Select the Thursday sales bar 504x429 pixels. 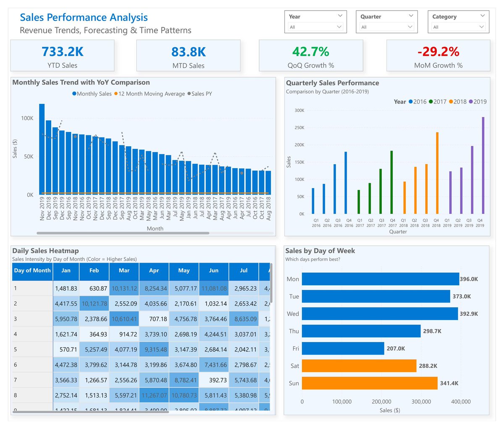coord(361,331)
